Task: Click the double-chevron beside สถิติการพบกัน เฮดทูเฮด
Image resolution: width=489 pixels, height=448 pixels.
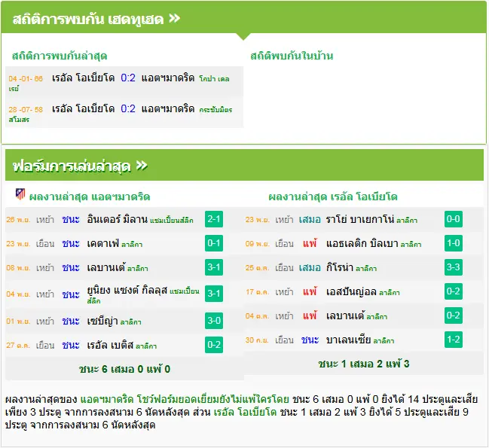Action: tap(174, 19)
